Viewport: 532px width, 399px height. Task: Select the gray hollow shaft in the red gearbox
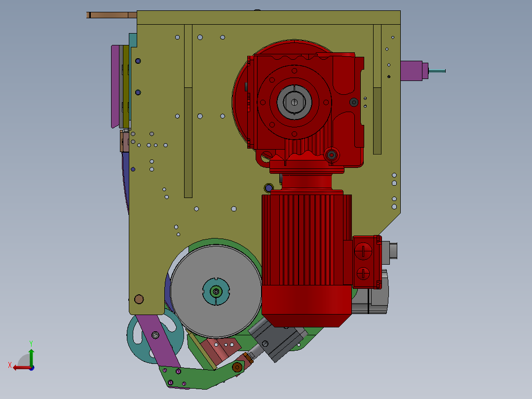coord(294,102)
